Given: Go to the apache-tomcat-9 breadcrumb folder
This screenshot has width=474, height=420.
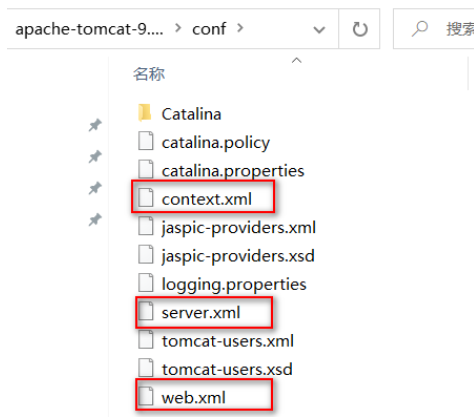Looking at the screenshot, I should [89, 29].
